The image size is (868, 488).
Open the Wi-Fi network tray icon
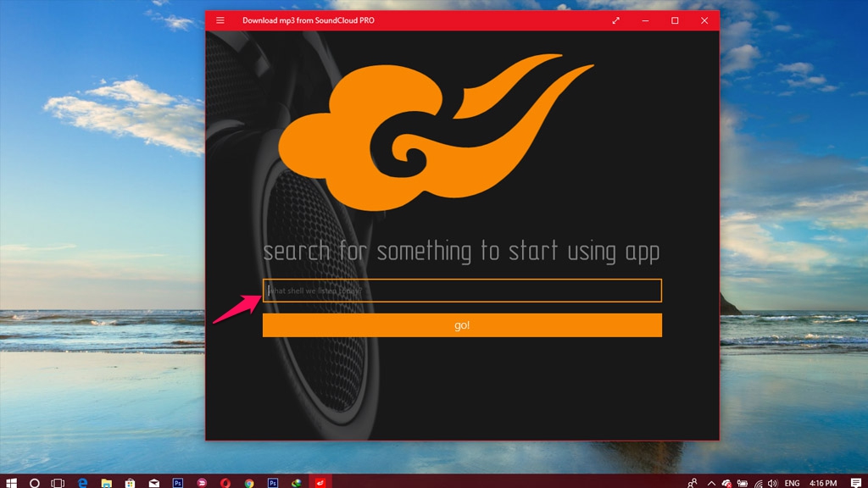[x=759, y=483]
